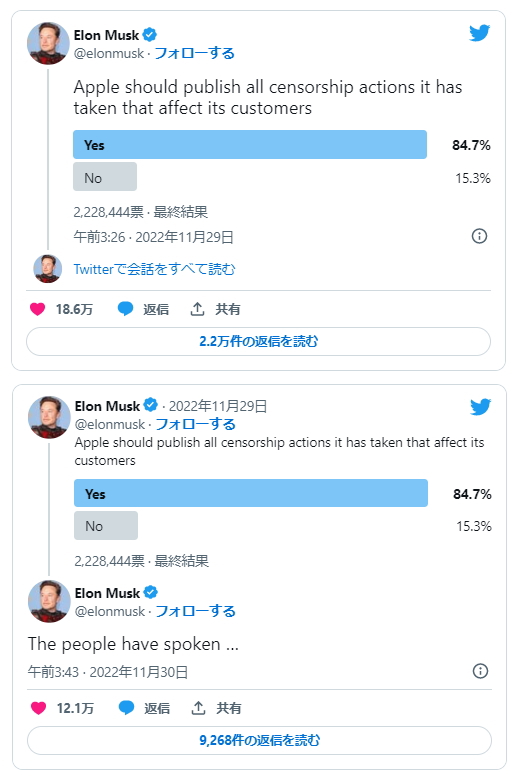Click share icon on the first tweet
This screenshot has height=779, width=516.
pos(197,309)
